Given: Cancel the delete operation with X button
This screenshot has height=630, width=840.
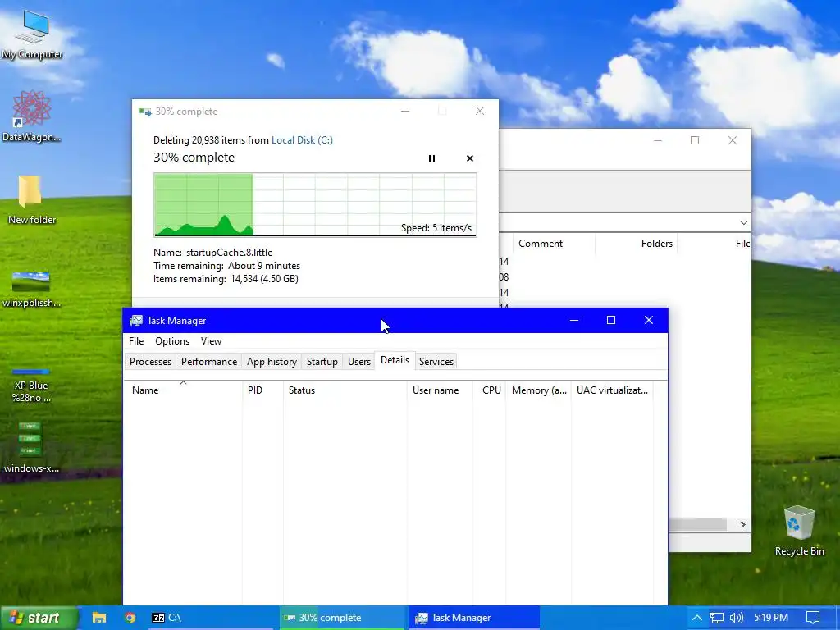Looking at the screenshot, I should click(x=470, y=158).
